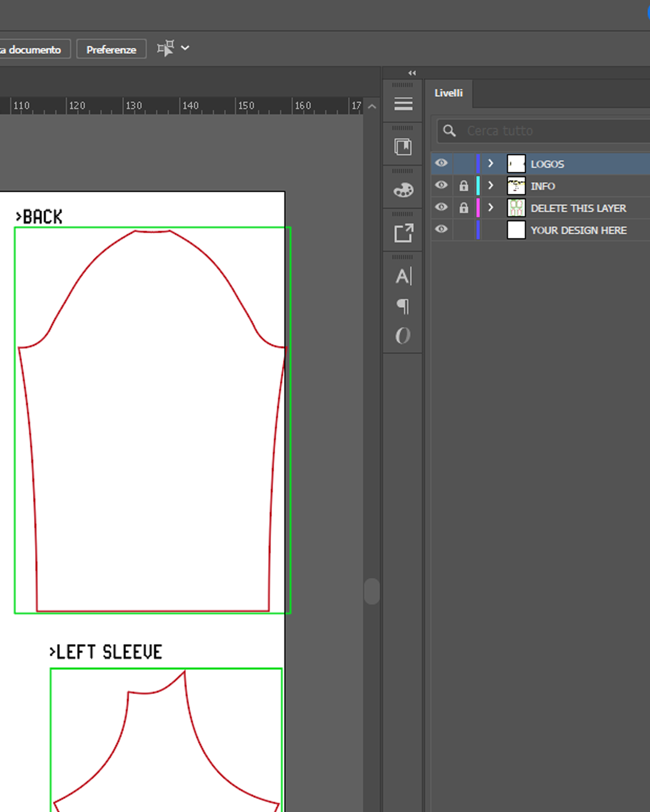
Task: Click the vertical scrollbar thumb
Action: 372,591
